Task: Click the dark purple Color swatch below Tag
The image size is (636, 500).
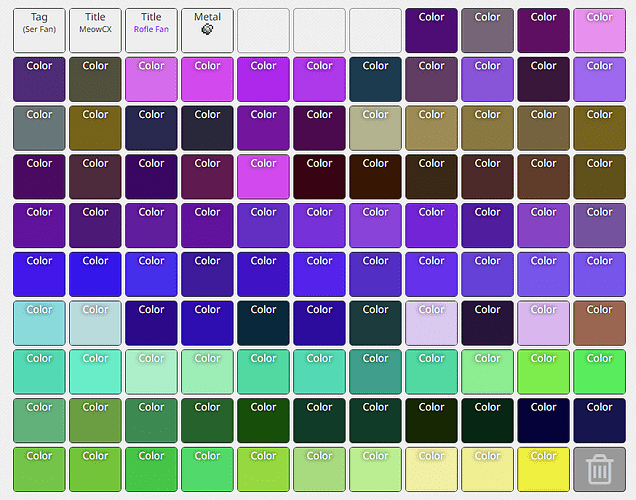Action: 39,80
